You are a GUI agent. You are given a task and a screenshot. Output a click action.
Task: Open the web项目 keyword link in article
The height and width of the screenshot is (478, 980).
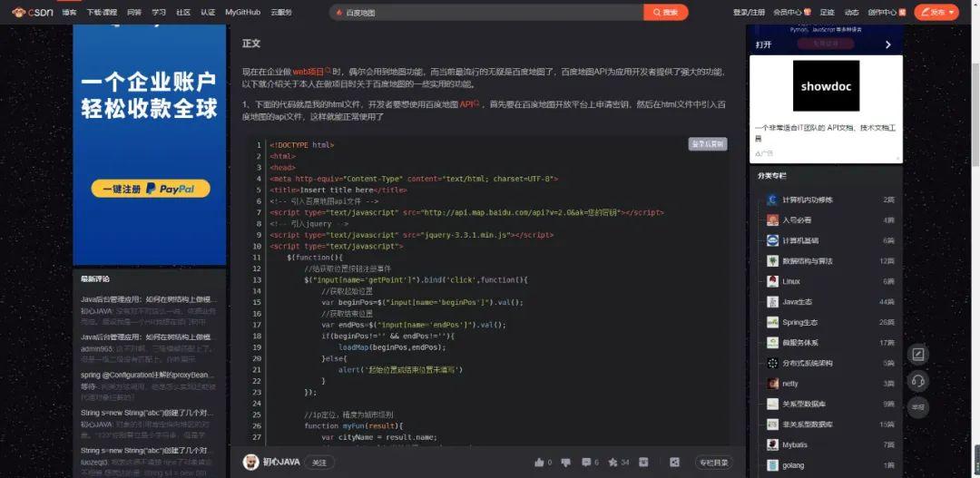pos(310,72)
